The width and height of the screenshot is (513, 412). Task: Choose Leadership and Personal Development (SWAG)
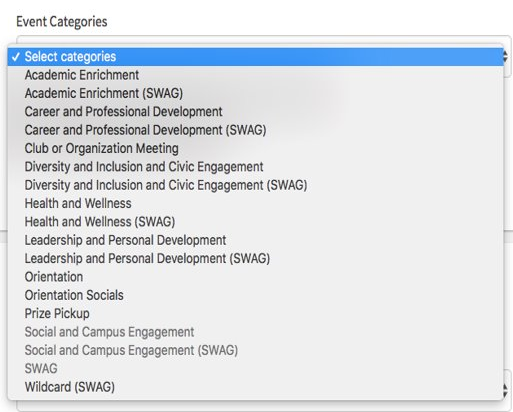tap(255, 258)
